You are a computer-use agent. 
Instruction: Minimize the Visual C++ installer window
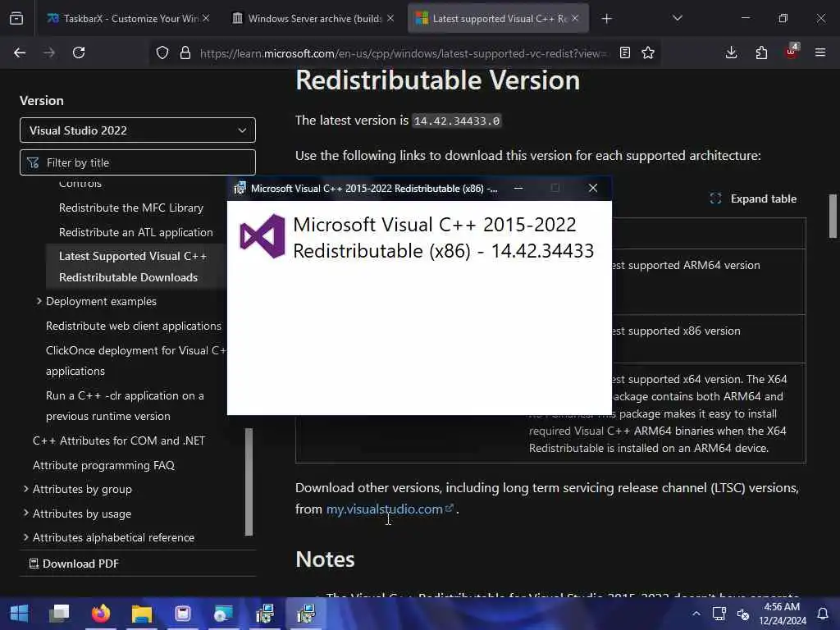point(518,188)
